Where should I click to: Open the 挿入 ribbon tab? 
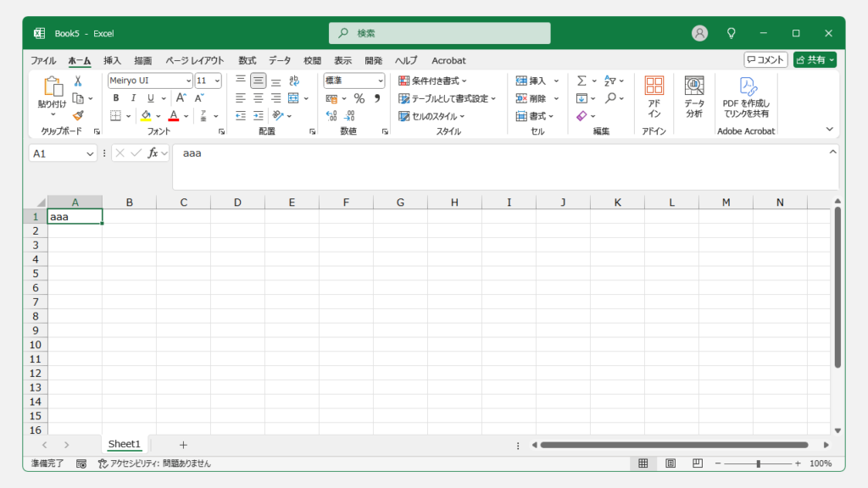point(112,61)
